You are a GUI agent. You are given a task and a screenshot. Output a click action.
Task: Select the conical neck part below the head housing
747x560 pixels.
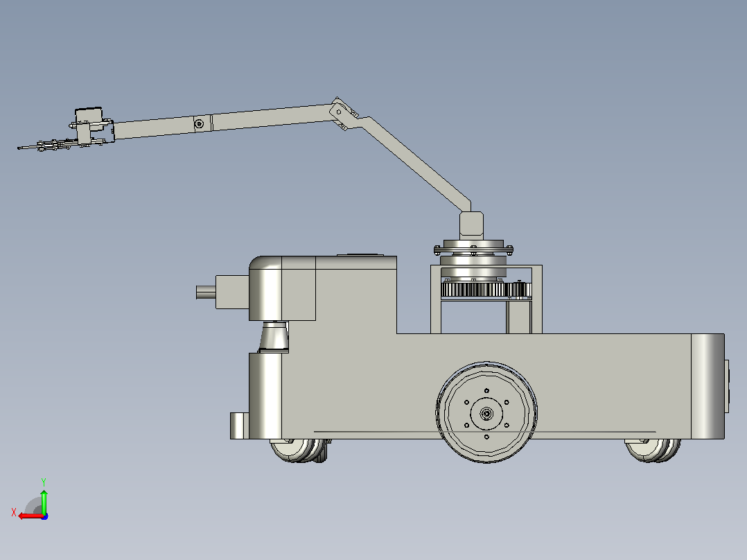pyautogui.click(x=274, y=336)
